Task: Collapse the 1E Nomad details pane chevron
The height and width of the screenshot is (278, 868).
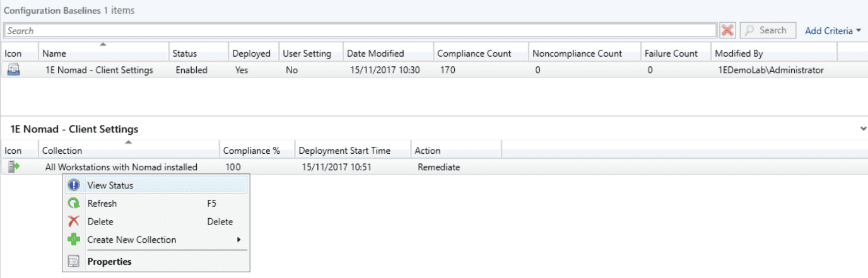Action: click(x=863, y=129)
